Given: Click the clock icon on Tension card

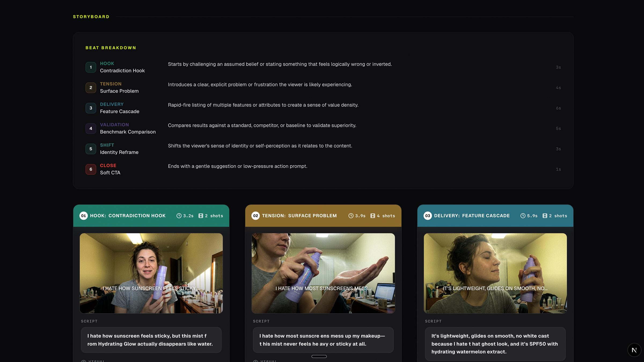Looking at the screenshot, I should pos(351,216).
